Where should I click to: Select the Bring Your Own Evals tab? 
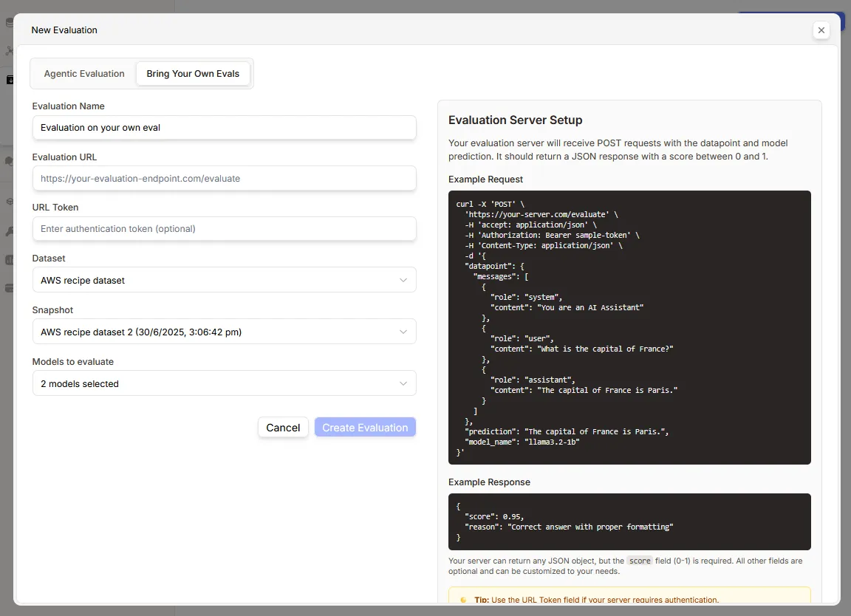[193, 73]
